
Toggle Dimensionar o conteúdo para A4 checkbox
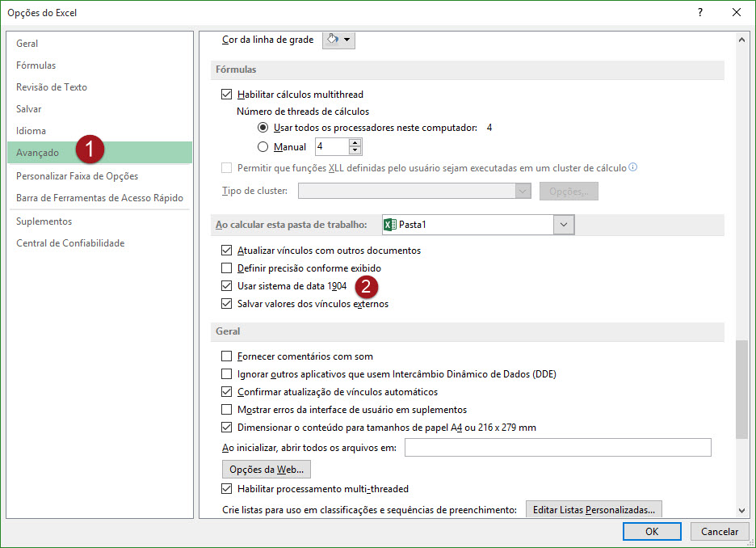click(227, 428)
